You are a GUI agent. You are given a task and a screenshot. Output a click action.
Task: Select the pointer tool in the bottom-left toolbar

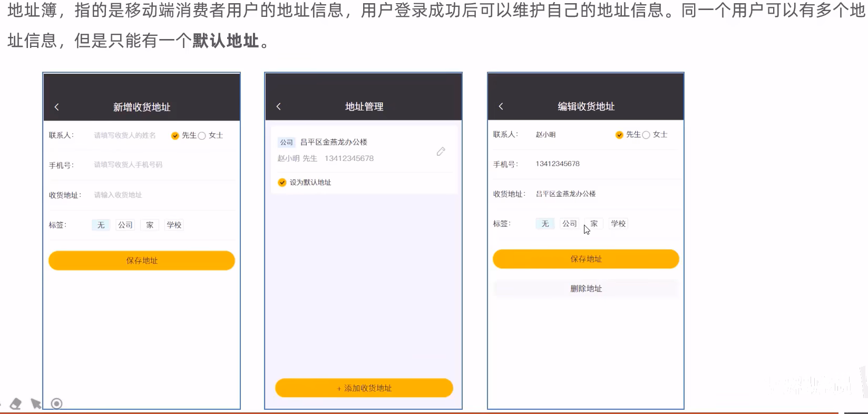[36, 404]
